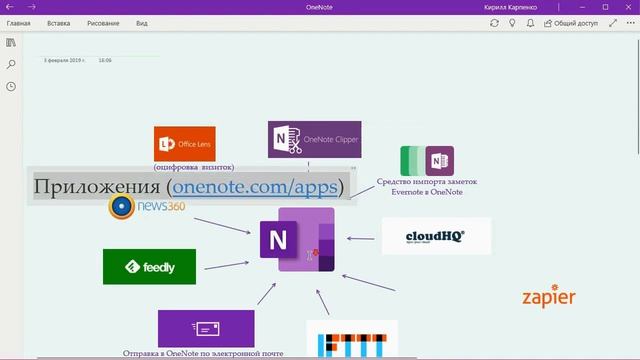Select the Office Lens image
The image size is (640, 360).
click(x=184, y=144)
